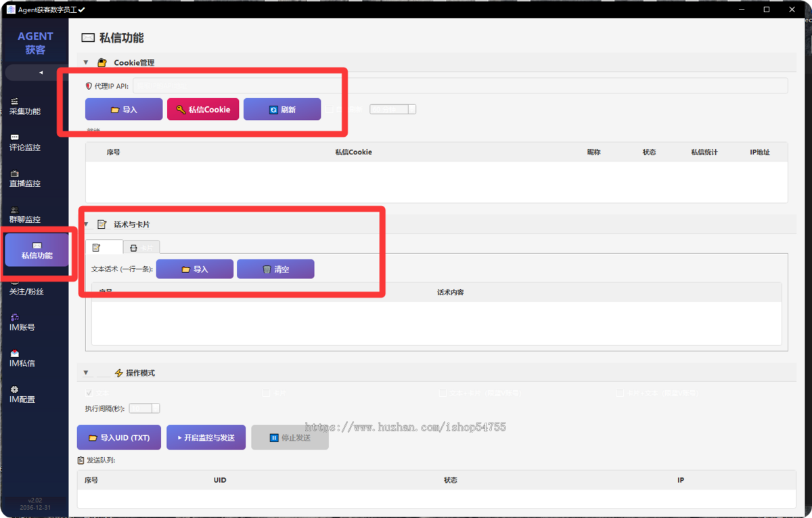This screenshot has height=518, width=812.
Task: Click the 采集功能 sliders icon
Action: 14,102
